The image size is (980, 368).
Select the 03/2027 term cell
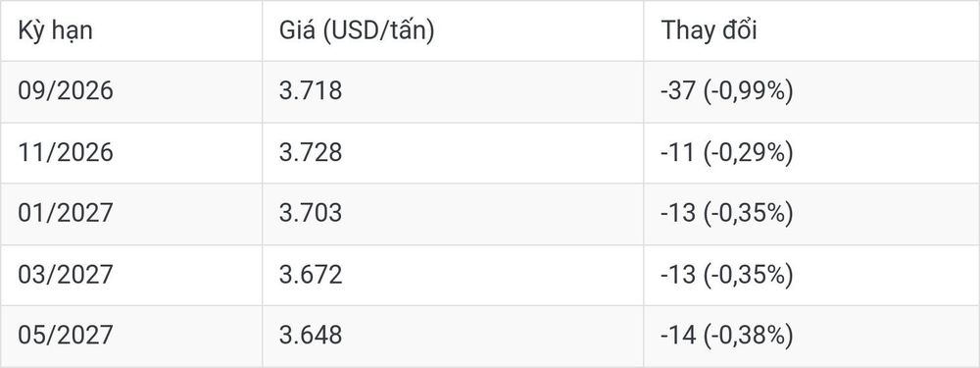point(66,275)
